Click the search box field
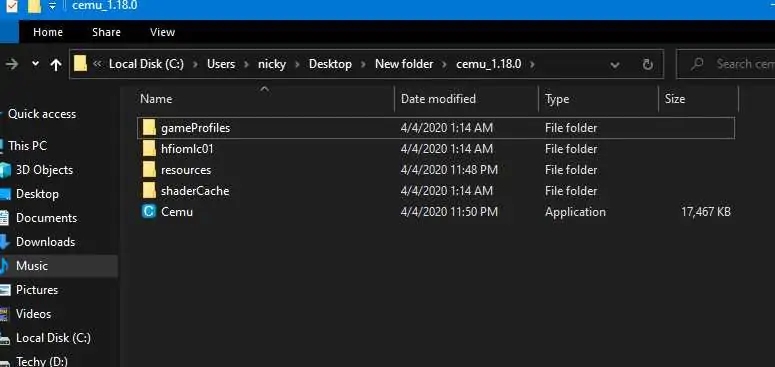This screenshot has width=775, height=367. [726, 64]
